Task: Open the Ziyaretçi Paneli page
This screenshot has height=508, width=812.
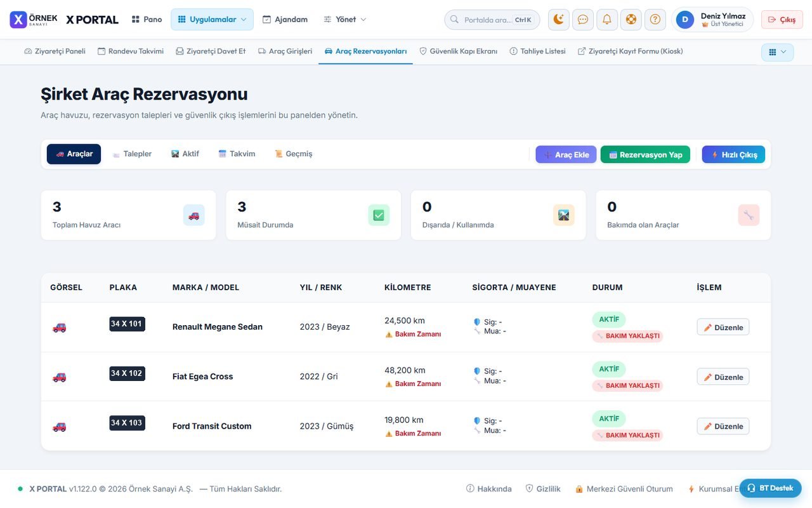Action: click(55, 51)
